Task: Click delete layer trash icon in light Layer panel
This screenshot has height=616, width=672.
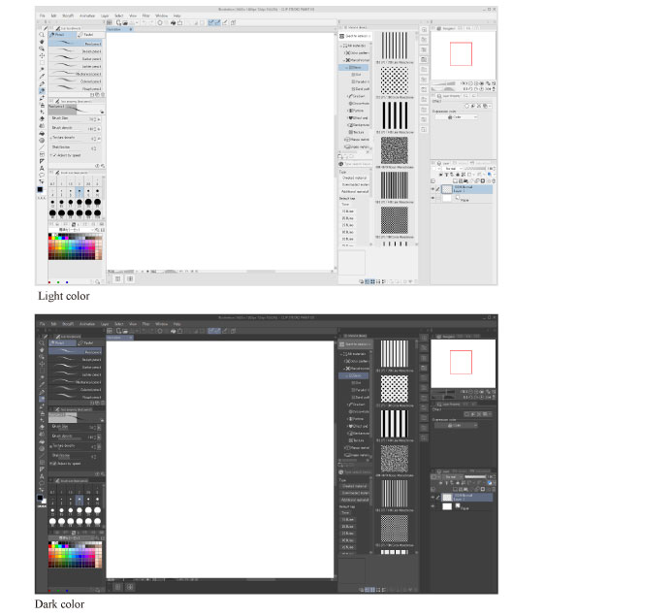Action: click(x=494, y=180)
